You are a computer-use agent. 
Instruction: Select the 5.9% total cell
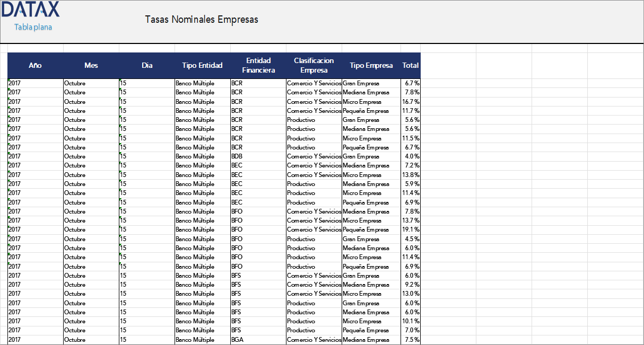411,184
